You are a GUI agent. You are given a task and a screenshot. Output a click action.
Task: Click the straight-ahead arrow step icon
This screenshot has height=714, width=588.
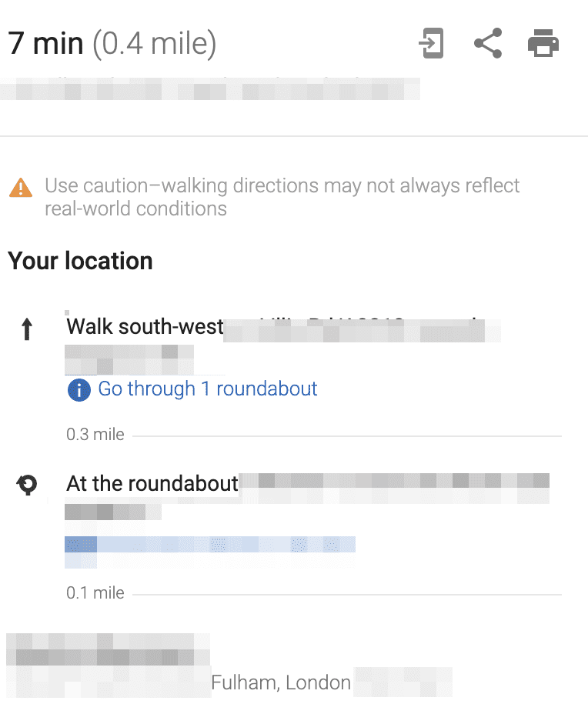click(27, 329)
